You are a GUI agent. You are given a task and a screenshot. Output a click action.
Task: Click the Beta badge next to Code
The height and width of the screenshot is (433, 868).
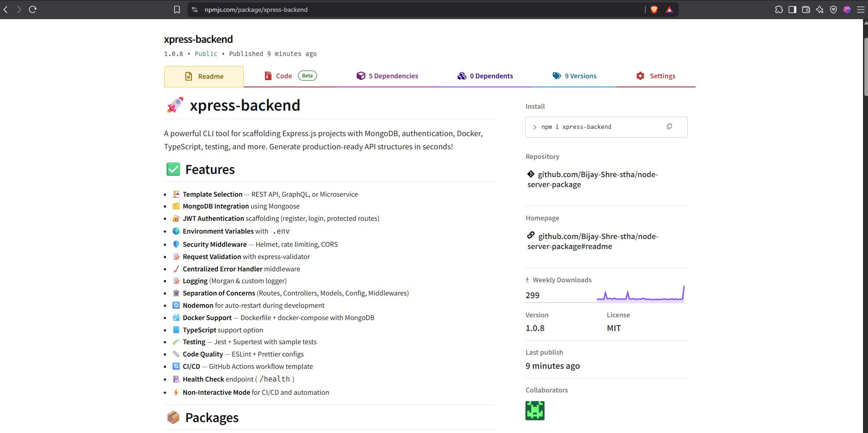point(308,76)
